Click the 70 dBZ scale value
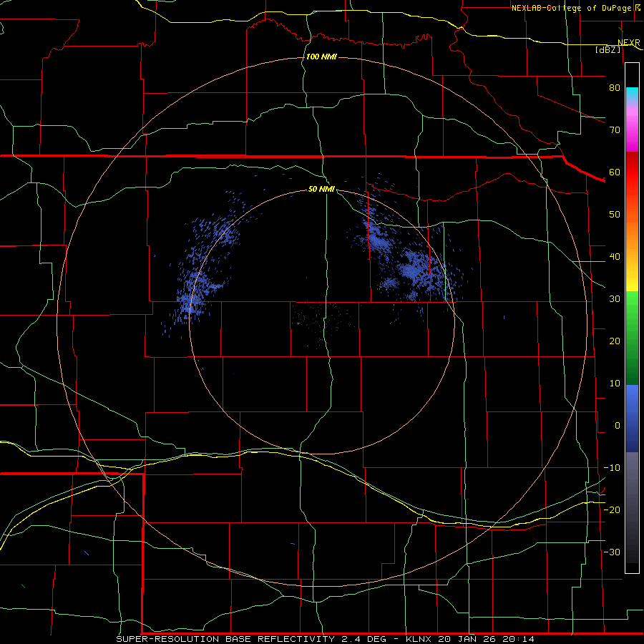The image size is (644, 644). [615, 130]
